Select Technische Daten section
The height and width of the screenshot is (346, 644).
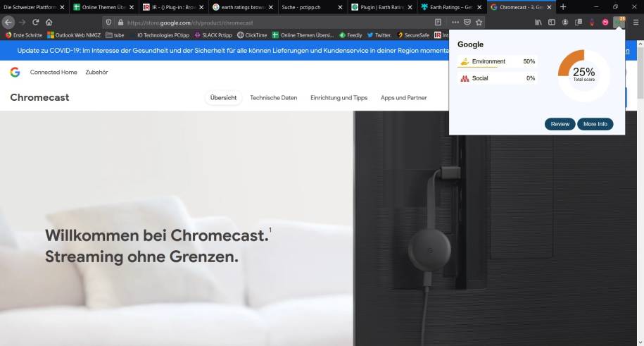[274, 97]
